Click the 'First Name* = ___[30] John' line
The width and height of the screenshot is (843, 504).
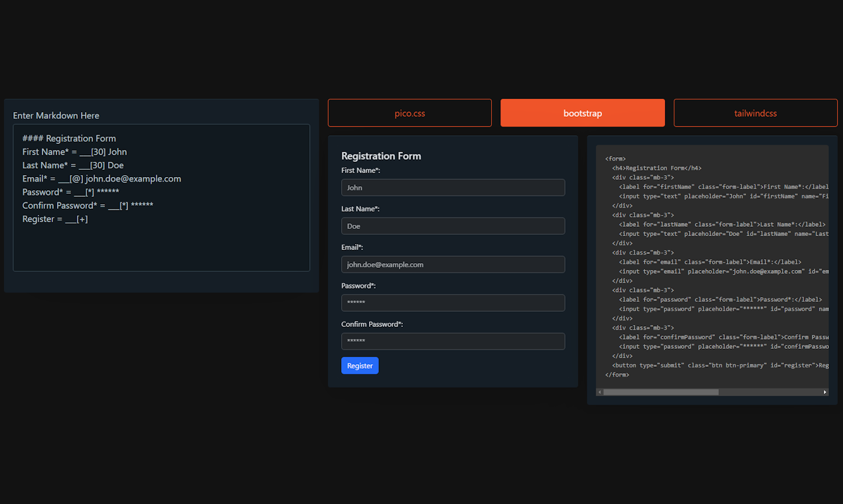coord(74,152)
